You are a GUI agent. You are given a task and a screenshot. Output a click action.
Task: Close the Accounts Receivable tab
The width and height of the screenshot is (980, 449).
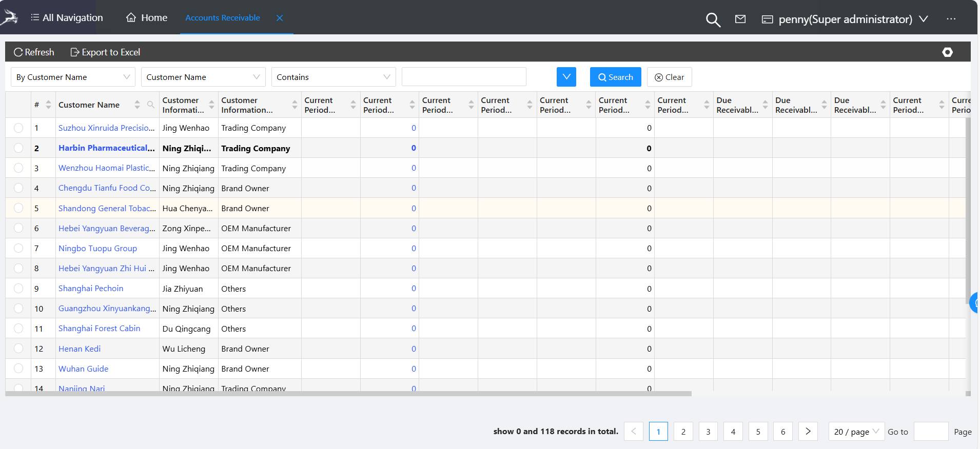[280, 18]
